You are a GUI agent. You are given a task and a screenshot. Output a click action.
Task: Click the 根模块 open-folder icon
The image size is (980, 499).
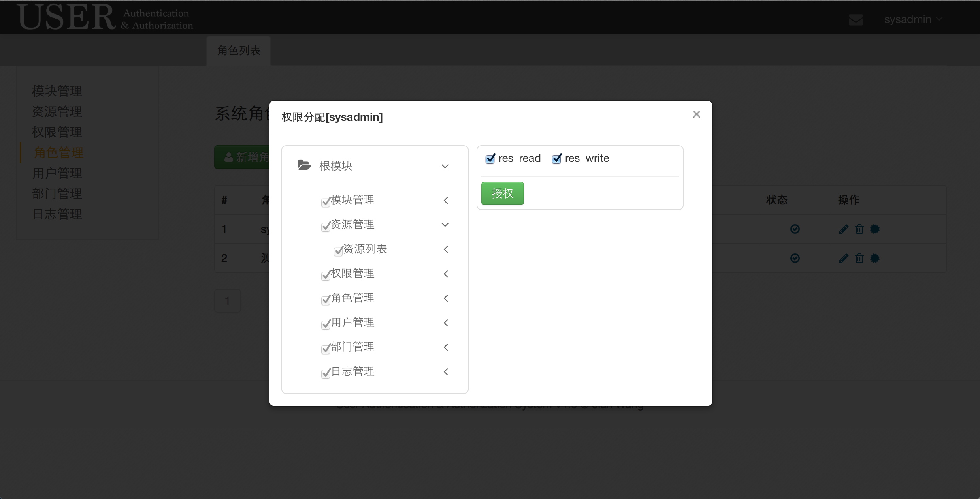pyautogui.click(x=304, y=165)
